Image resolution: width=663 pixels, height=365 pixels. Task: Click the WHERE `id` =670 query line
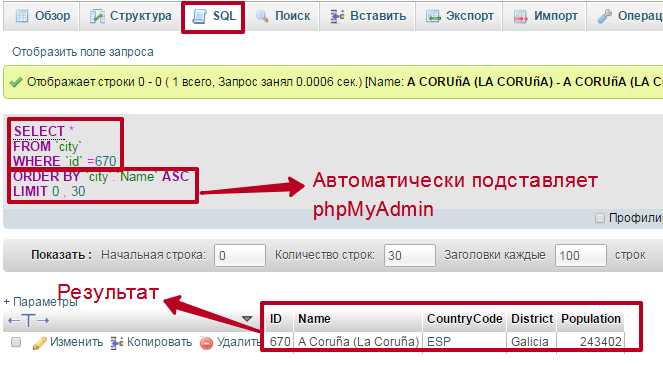65,161
